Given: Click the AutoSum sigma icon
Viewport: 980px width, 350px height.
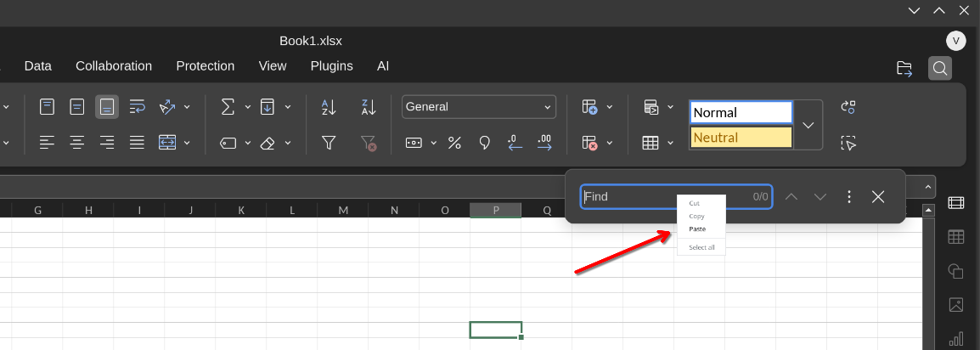Looking at the screenshot, I should [x=228, y=107].
